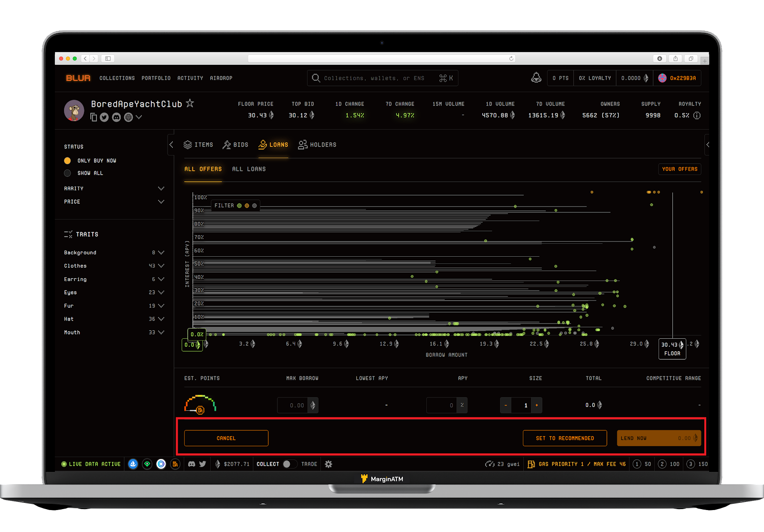Click the 30.43 FLOOR marker on chart
Image resolution: width=764 pixels, height=532 pixels.
click(672, 349)
